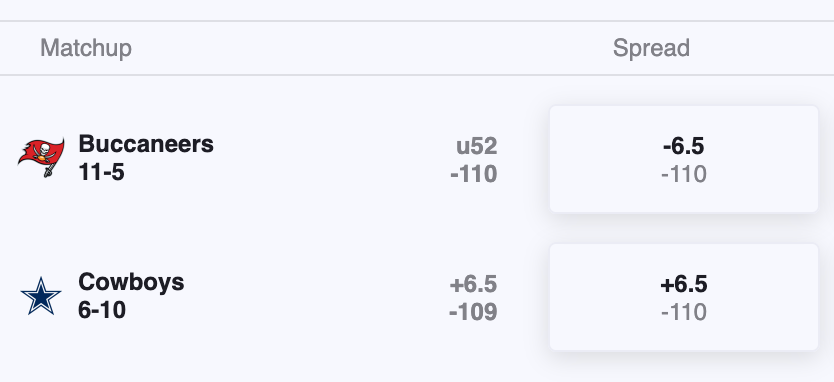Viewport: 834px width, 382px height.
Task: Click the Buccaneers pirate flag logo
Action: click(x=41, y=157)
